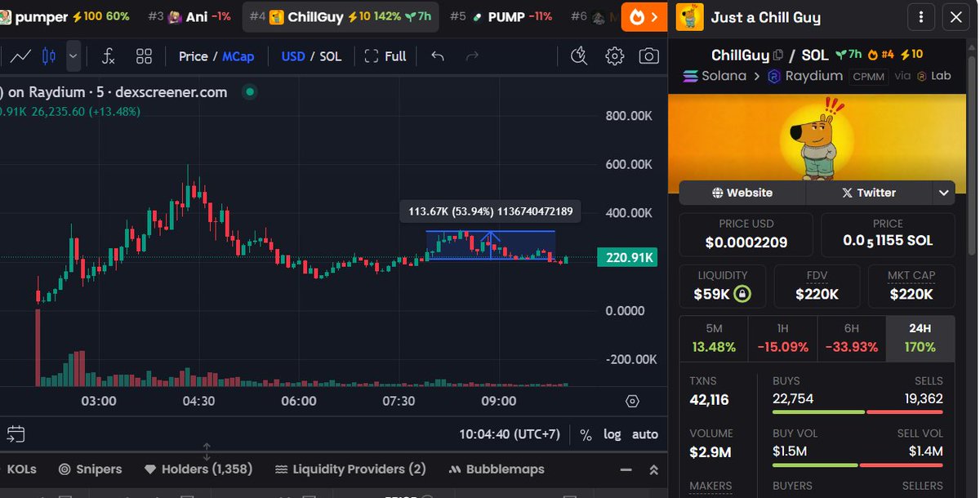Select the 6H stats interval
The height and width of the screenshot is (498, 980).
[x=852, y=338]
